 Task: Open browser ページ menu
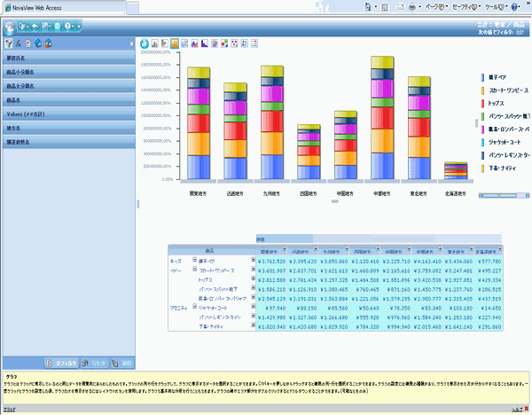436,7
